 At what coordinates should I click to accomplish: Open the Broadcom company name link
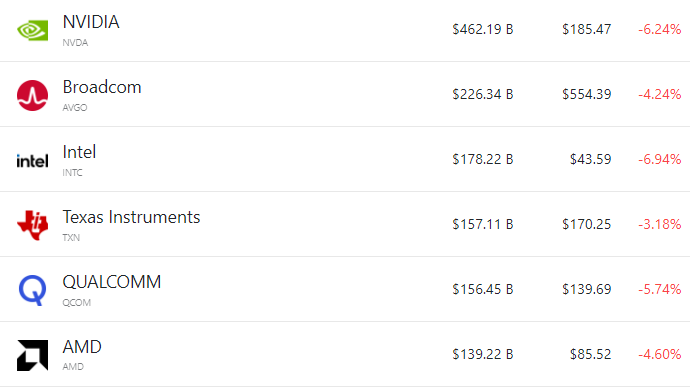(x=102, y=87)
